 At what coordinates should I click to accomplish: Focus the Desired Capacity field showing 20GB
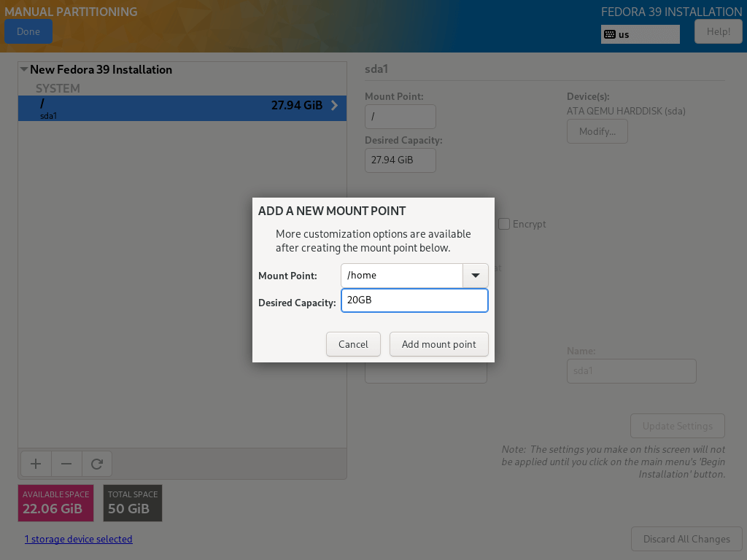point(414,300)
